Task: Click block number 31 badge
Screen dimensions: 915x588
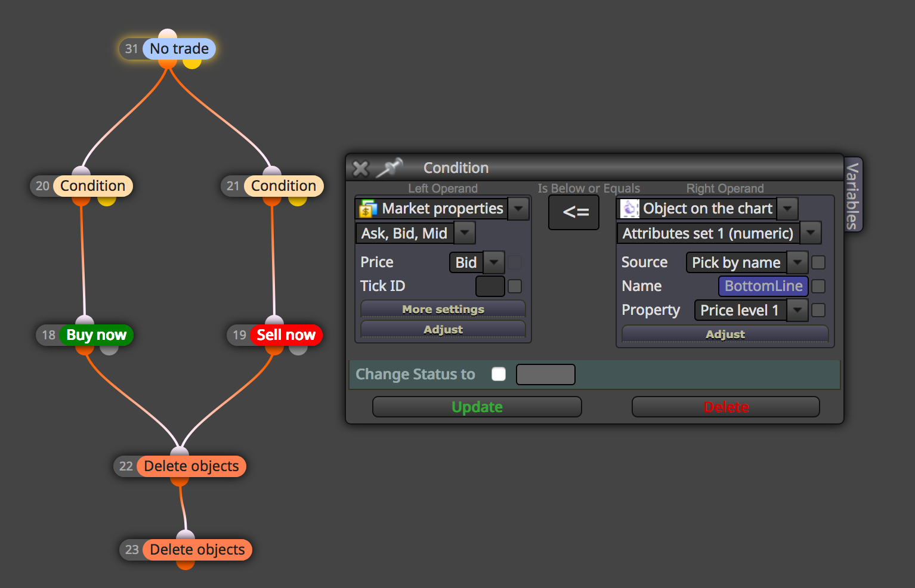Action: pyautogui.click(x=131, y=49)
